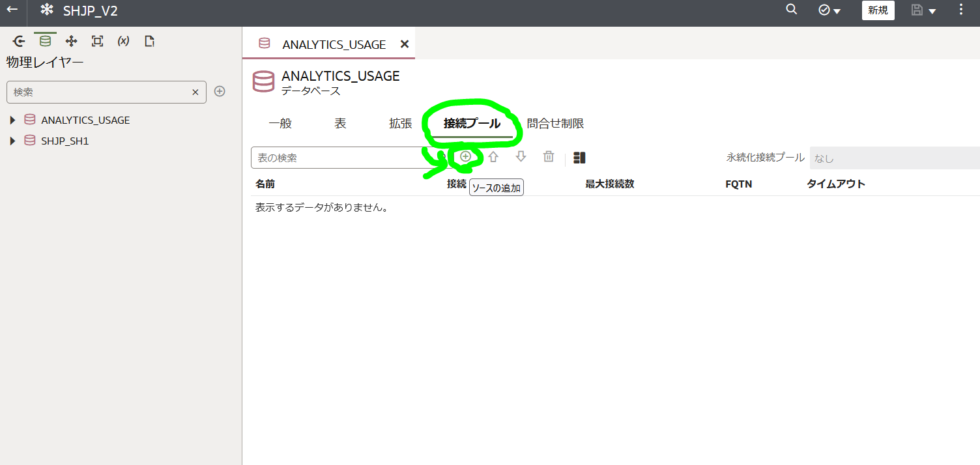Click the FQTN column header
The image size is (980, 465).
[x=739, y=184]
